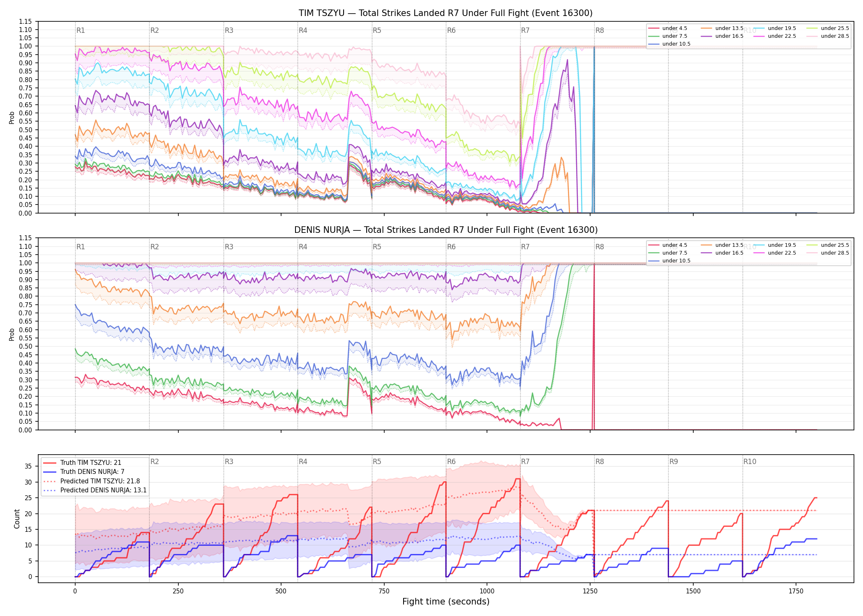Image resolution: width=863 pixels, height=616 pixels.
Task: Click the R7 round marker in the Denis Nurja chart
Action: click(525, 247)
